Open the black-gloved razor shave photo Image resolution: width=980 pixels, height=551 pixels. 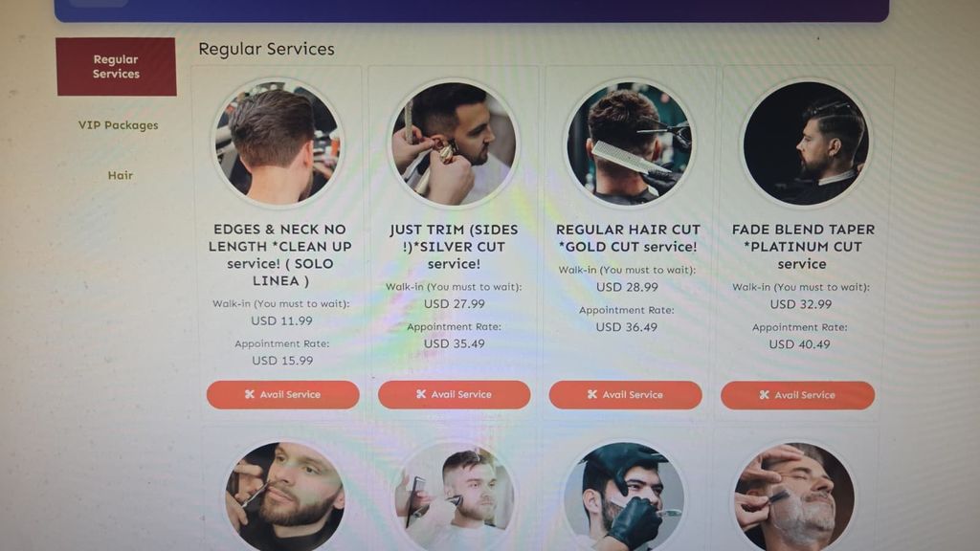click(x=624, y=496)
